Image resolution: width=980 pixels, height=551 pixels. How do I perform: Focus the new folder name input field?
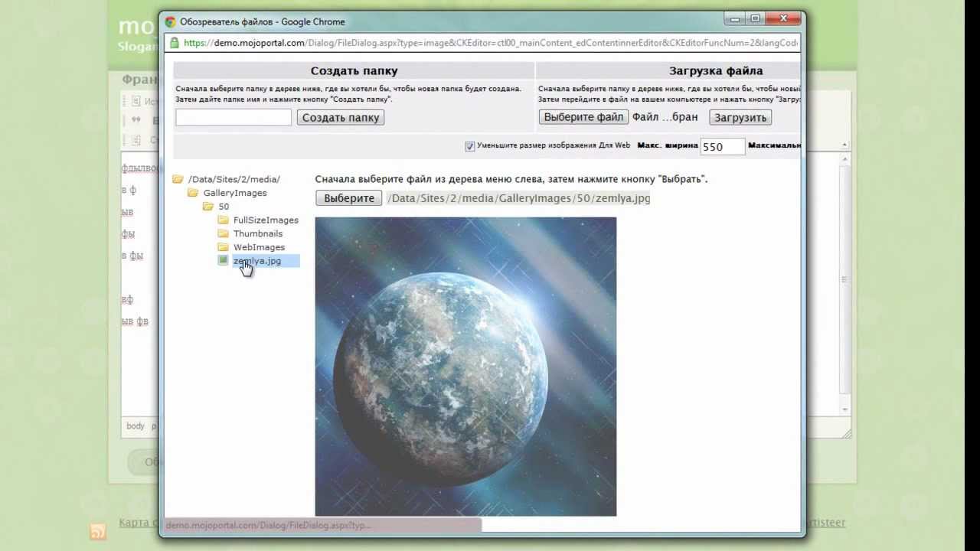234,117
